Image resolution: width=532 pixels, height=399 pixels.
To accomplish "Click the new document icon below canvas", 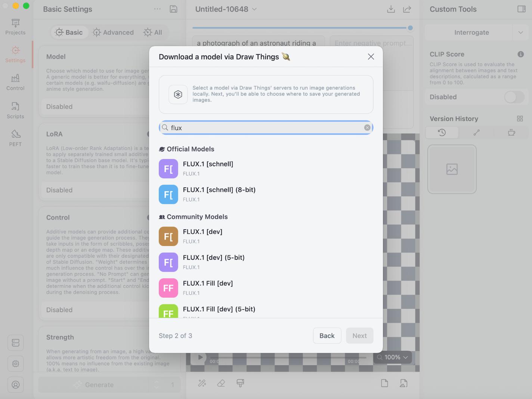I will [384, 383].
